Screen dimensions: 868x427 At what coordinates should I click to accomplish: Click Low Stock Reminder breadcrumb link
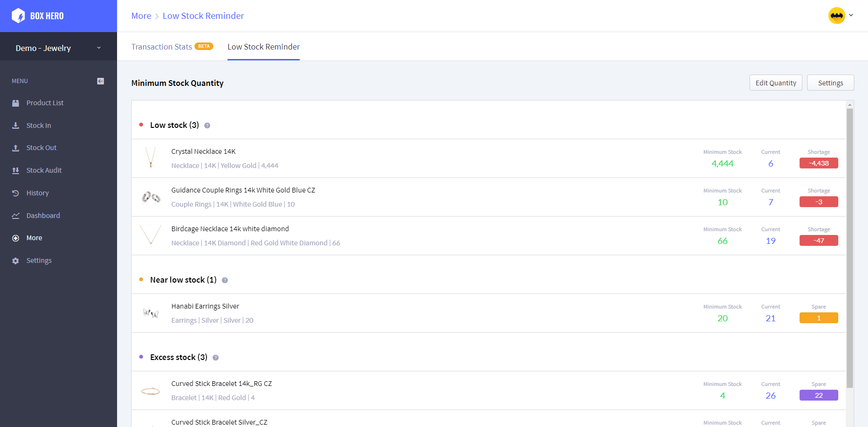pyautogui.click(x=203, y=16)
